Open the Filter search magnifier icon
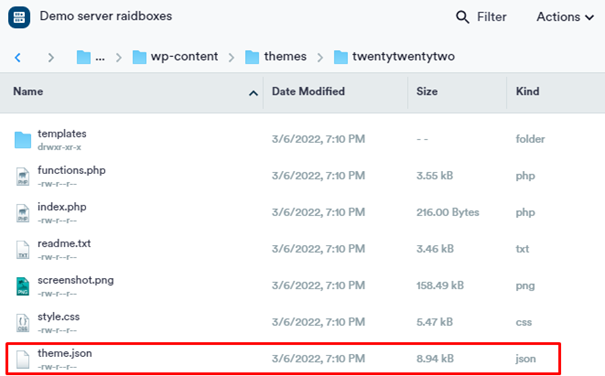The image size is (605, 376). (x=462, y=17)
